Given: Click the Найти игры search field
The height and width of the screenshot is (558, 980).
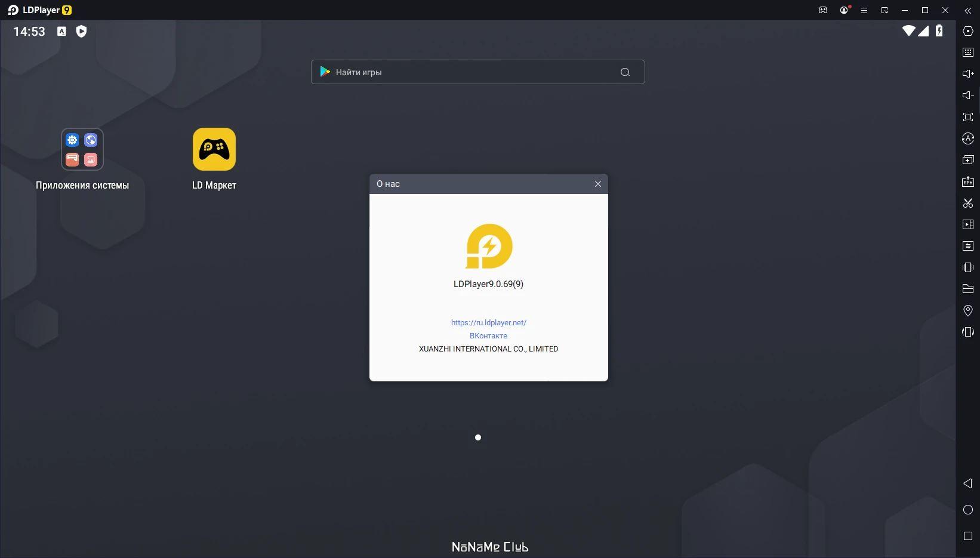Looking at the screenshot, I should tap(477, 72).
